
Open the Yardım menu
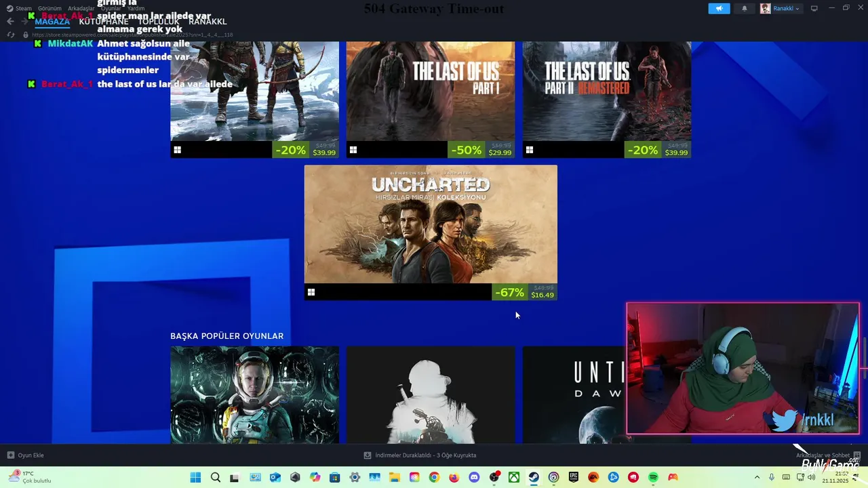pos(136,8)
